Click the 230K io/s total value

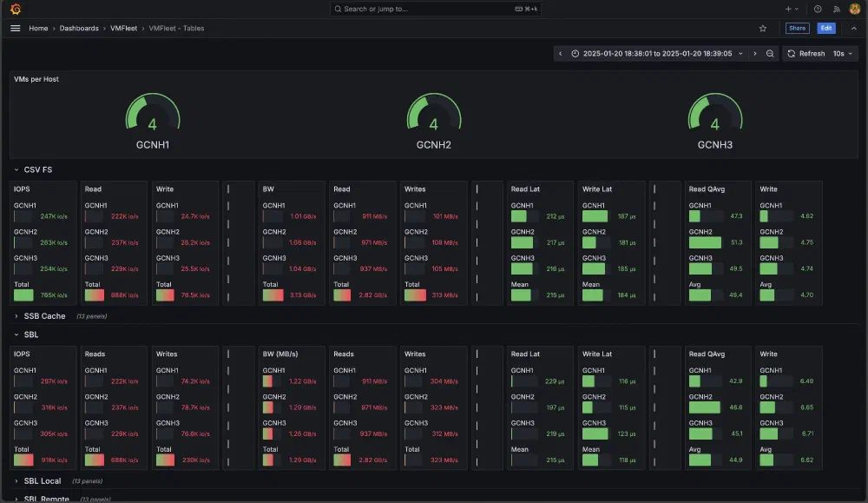[196, 460]
